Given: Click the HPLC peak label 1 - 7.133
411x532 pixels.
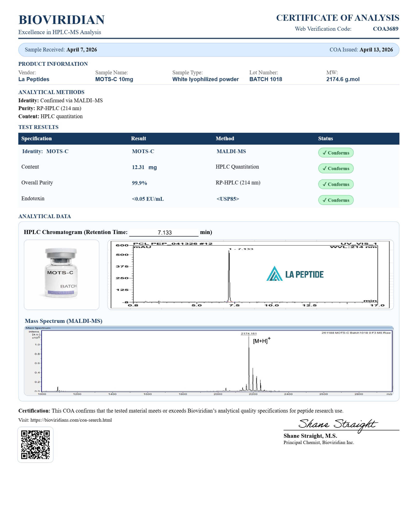Looking at the screenshot, I should point(241,249).
